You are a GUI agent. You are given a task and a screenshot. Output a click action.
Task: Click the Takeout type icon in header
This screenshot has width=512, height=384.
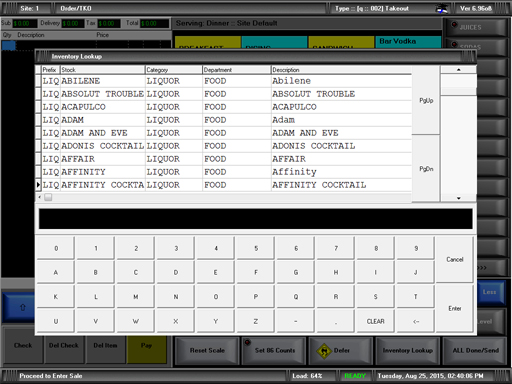442,8
